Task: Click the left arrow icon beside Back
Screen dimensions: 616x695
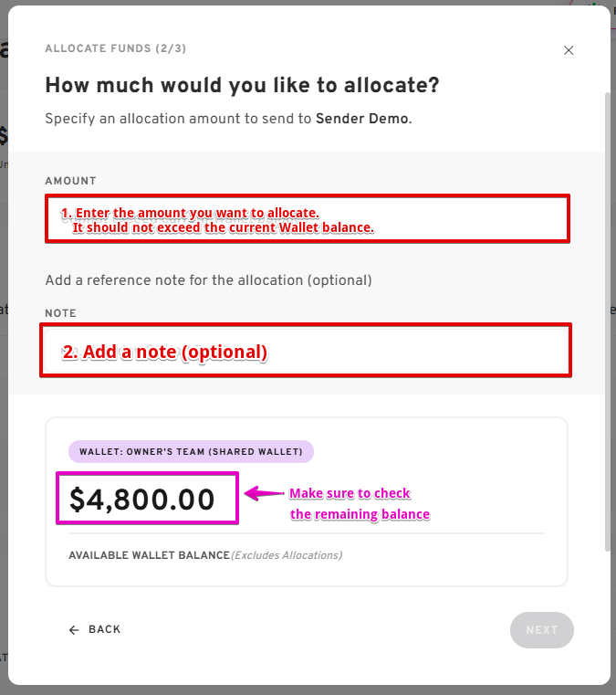Action: (x=74, y=630)
